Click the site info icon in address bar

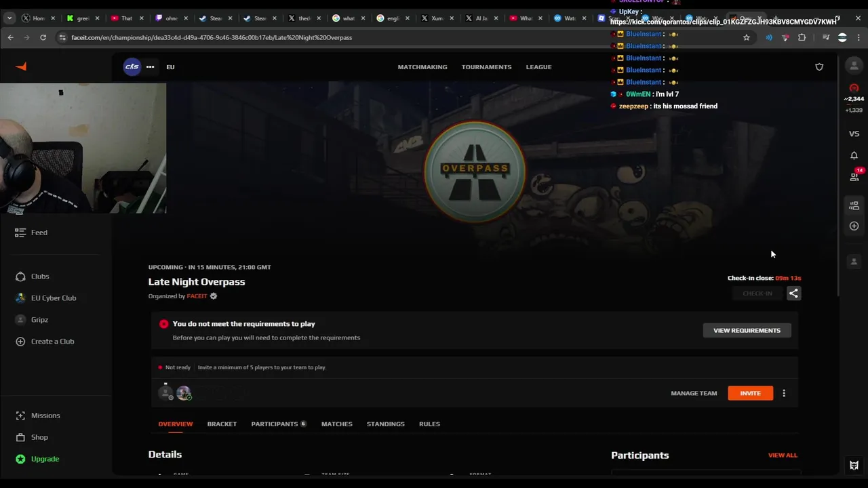62,37
